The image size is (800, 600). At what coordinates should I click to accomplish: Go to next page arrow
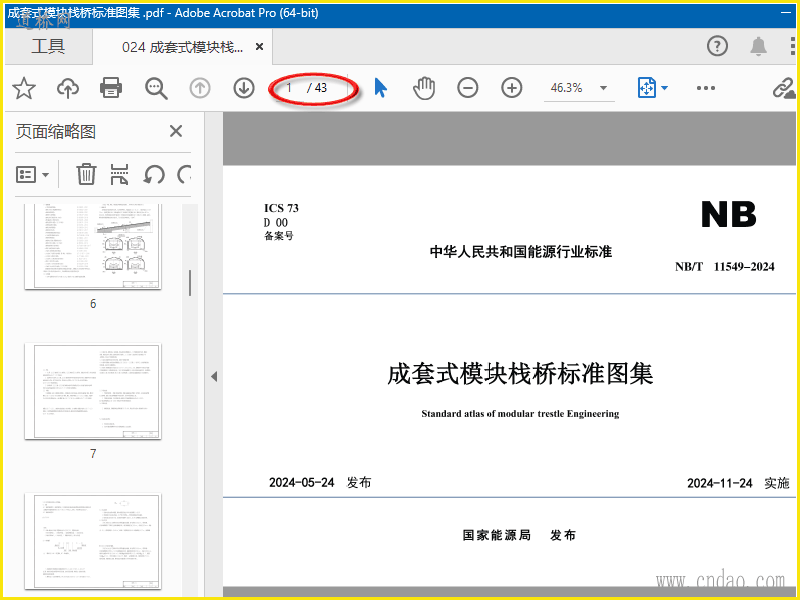[244, 88]
